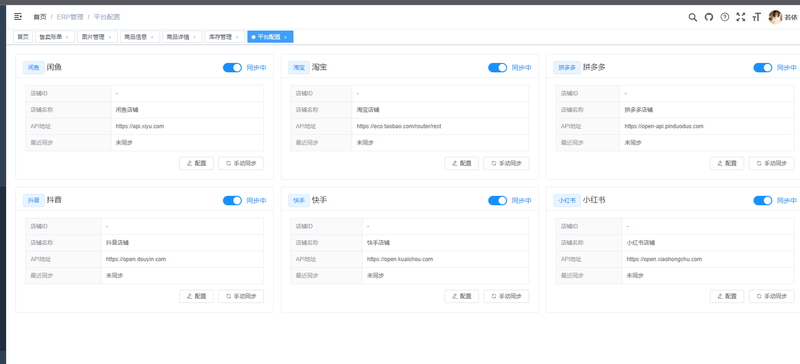Click the 闲鱼店铺 store name cell

click(x=187, y=110)
